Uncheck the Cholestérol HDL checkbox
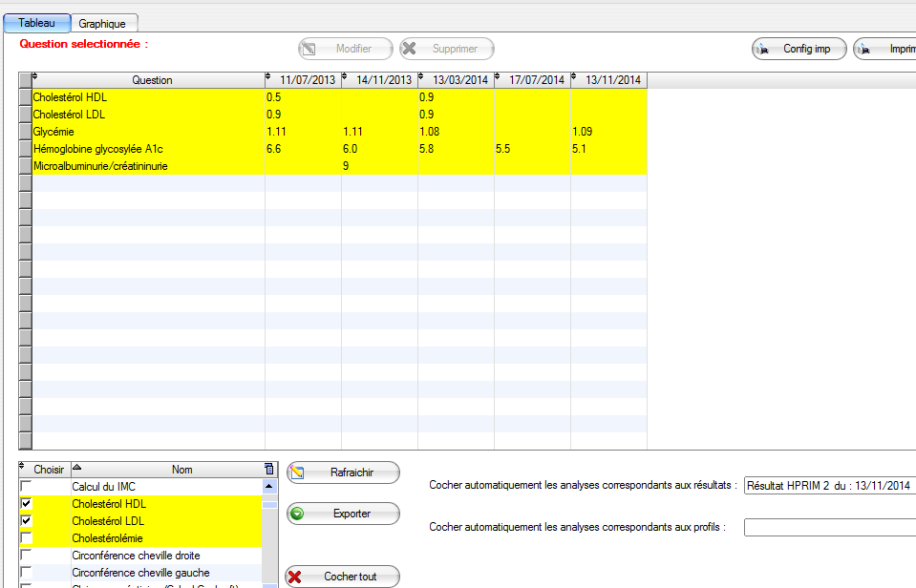This screenshot has width=916, height=588. (x=26, y=503)
